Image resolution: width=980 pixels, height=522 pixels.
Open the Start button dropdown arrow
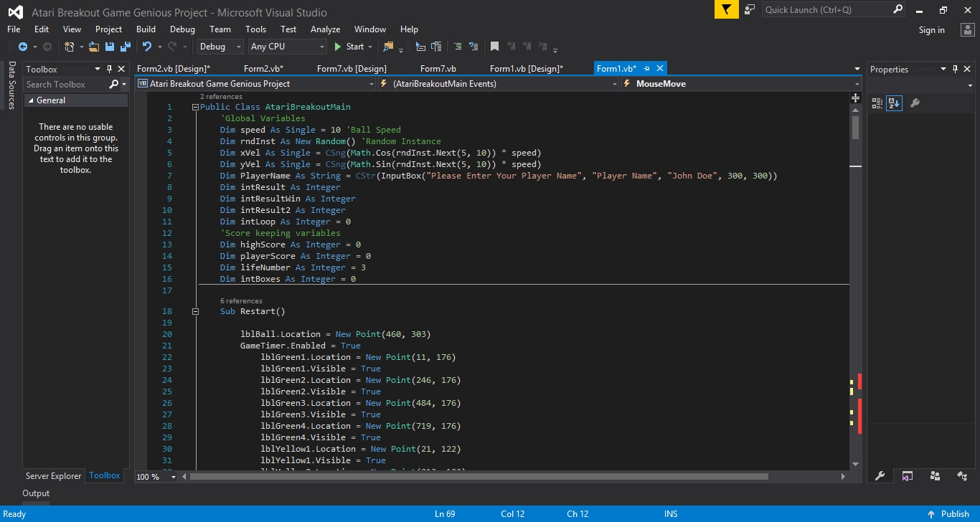tap(370, 47)
